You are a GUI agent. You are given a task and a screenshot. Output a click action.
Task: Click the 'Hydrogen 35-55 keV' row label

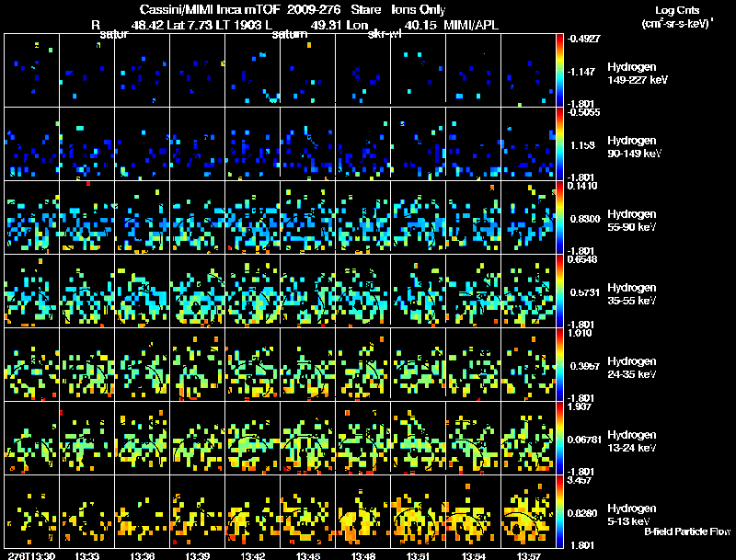(632, 294)
